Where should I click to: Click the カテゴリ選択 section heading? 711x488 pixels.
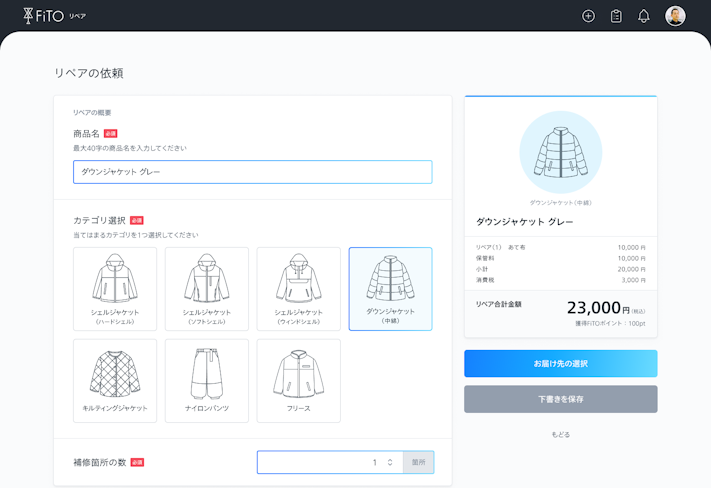coord(99,220)
